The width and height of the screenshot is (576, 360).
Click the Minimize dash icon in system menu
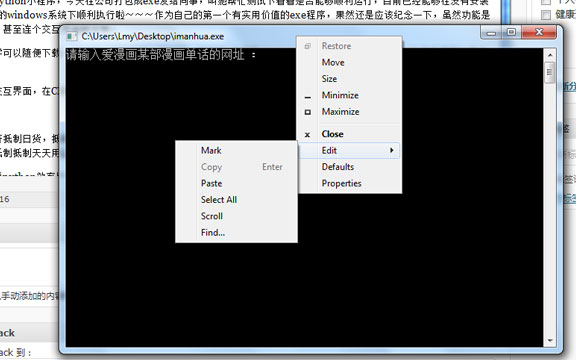tap(308, 97)
